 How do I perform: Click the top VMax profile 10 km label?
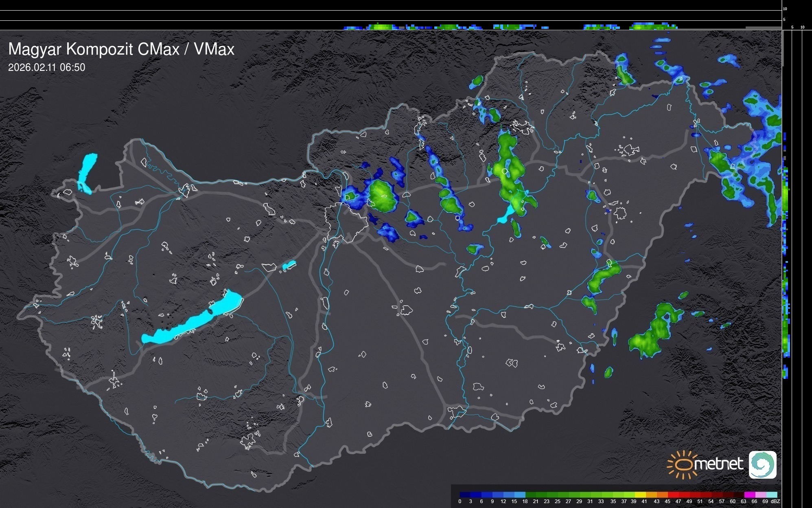pyautogui.click(x=785, y=9)
